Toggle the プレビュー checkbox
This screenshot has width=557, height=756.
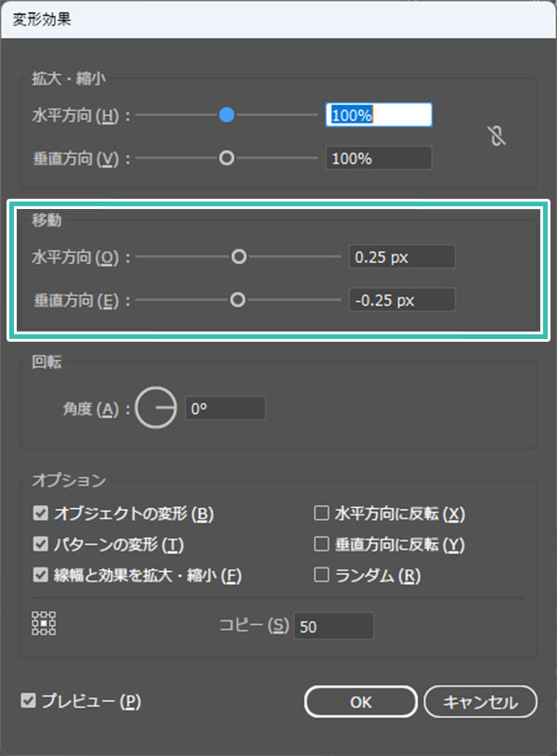[x=29, y=700]
